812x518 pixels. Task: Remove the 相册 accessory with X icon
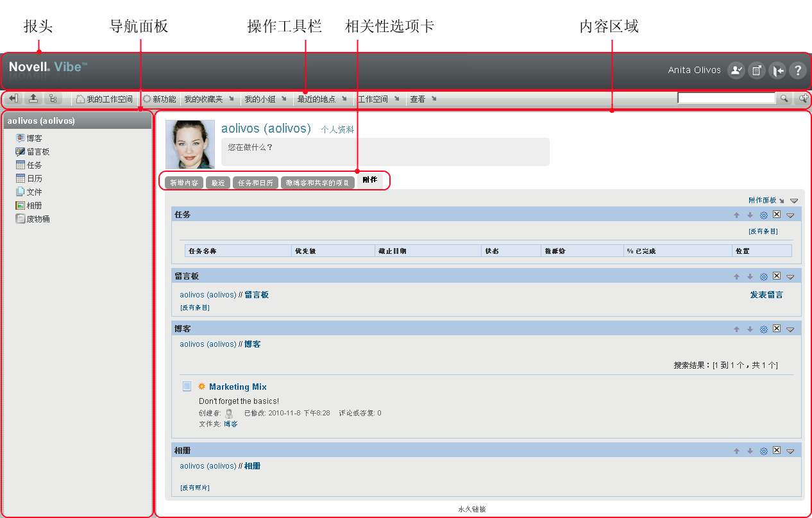[776, 451]
